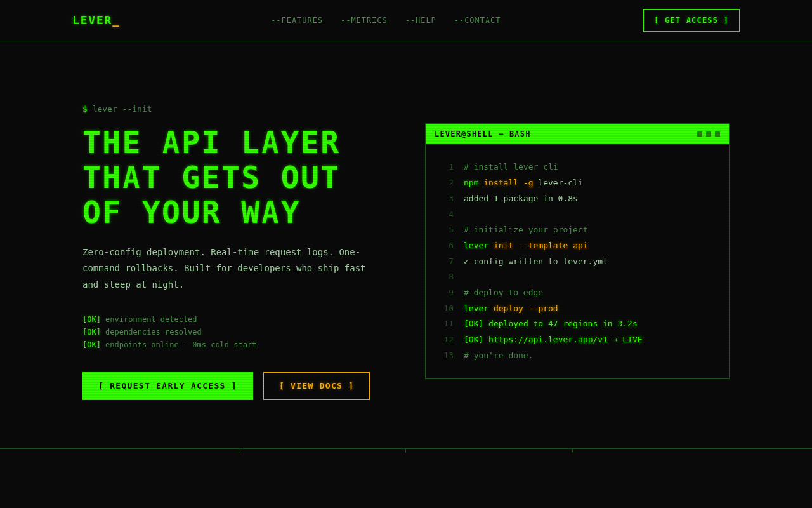Click the api.lever.app/v1 URL in the terminal output
Screen dimensions: 812x508
coord(547,340)
